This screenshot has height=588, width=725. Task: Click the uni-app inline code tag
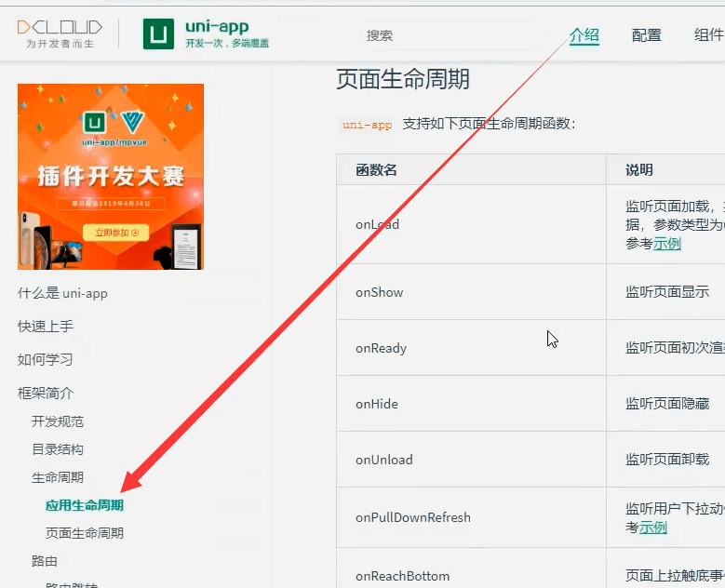367,125
